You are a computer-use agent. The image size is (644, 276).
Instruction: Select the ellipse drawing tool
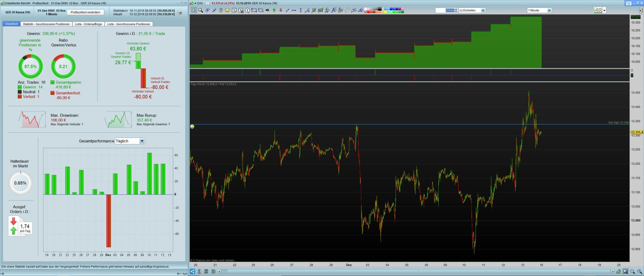click(x=261, y=10)
